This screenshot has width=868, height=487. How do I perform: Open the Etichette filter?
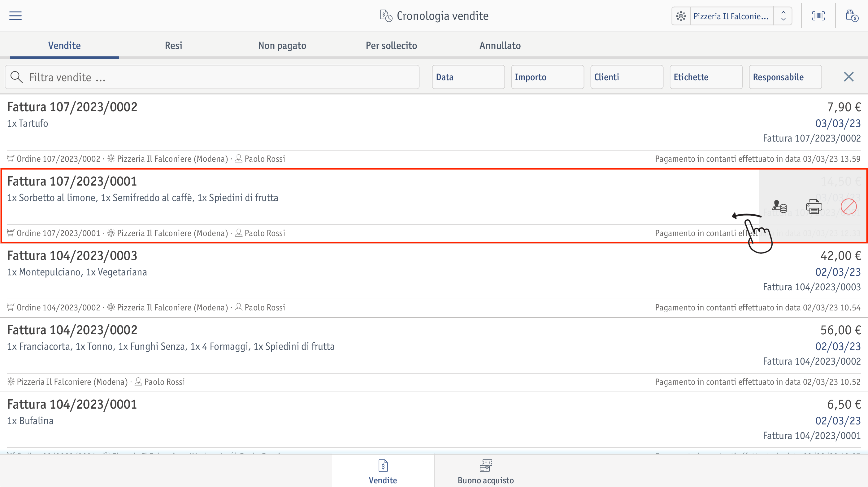point(706,77)
